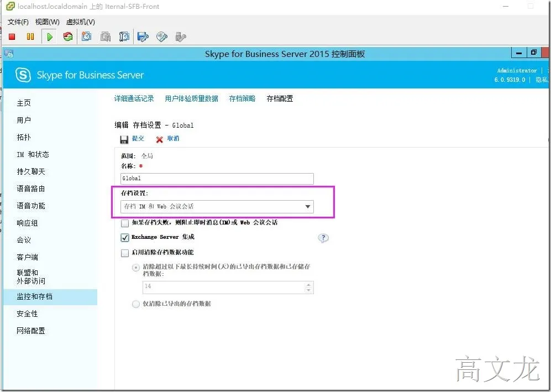
Task: Click the 提交 commit link
Action: pyautogui.click(x=138, y=139)
